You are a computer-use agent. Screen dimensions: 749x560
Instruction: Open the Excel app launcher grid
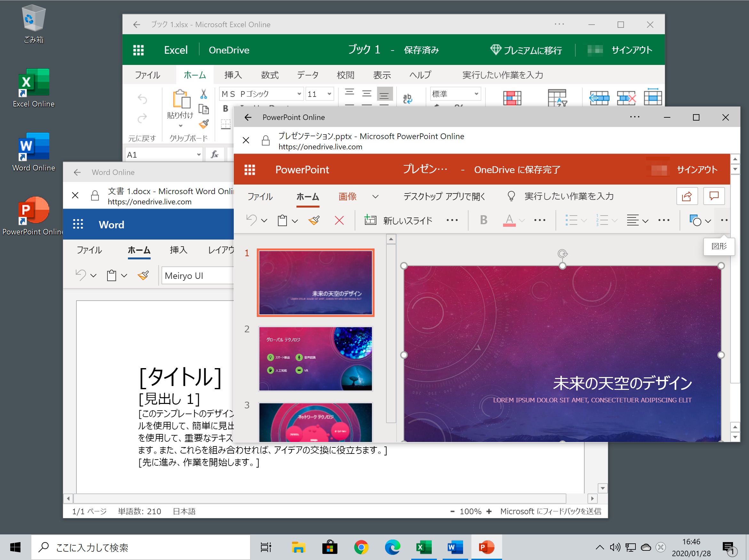click(x=138, y=50)
